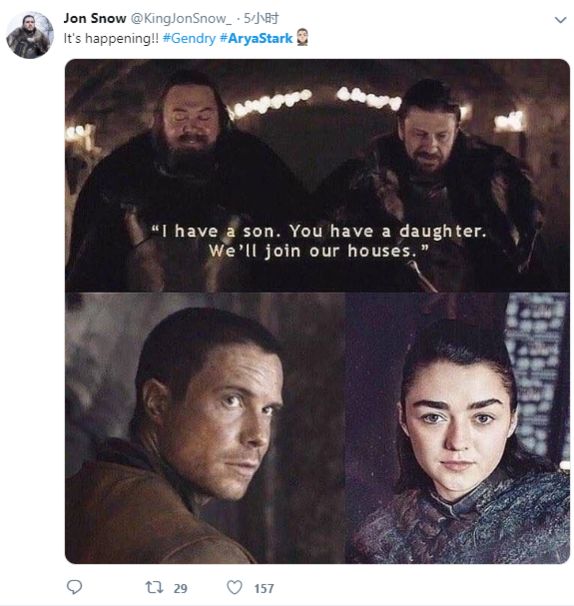Open Jon Snow's round profile avatar

pyautogui.click(x=30, y=35)
